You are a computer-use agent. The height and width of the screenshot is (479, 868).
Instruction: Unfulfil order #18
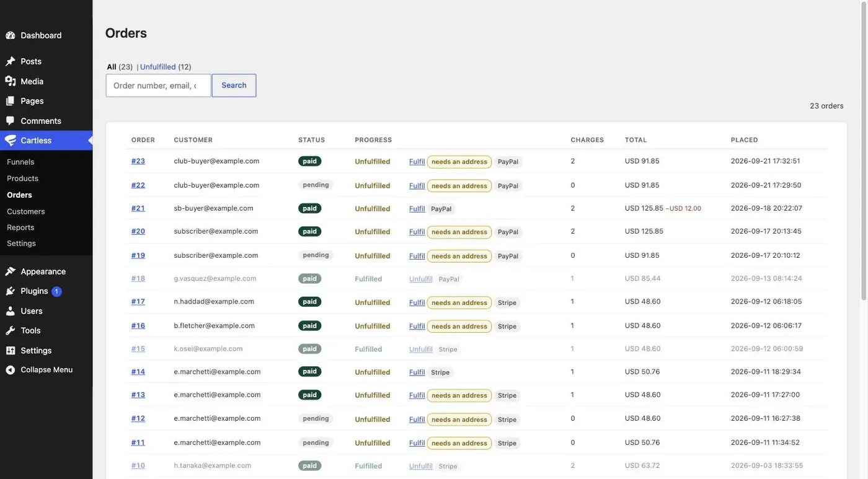421,279
